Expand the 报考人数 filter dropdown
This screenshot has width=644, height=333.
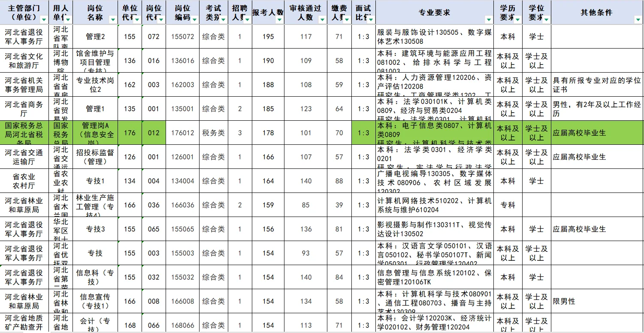point(280,19)
